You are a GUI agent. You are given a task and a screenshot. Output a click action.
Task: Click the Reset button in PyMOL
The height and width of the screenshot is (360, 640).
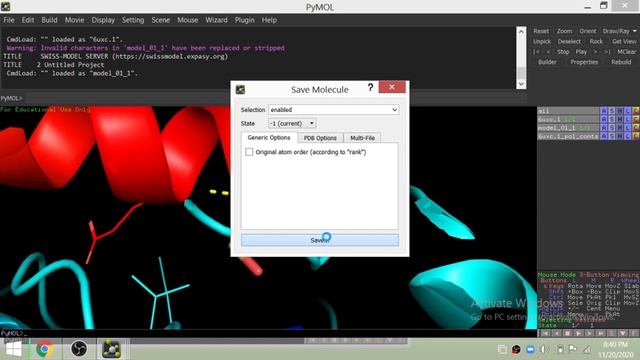click(x=541, y=31)
